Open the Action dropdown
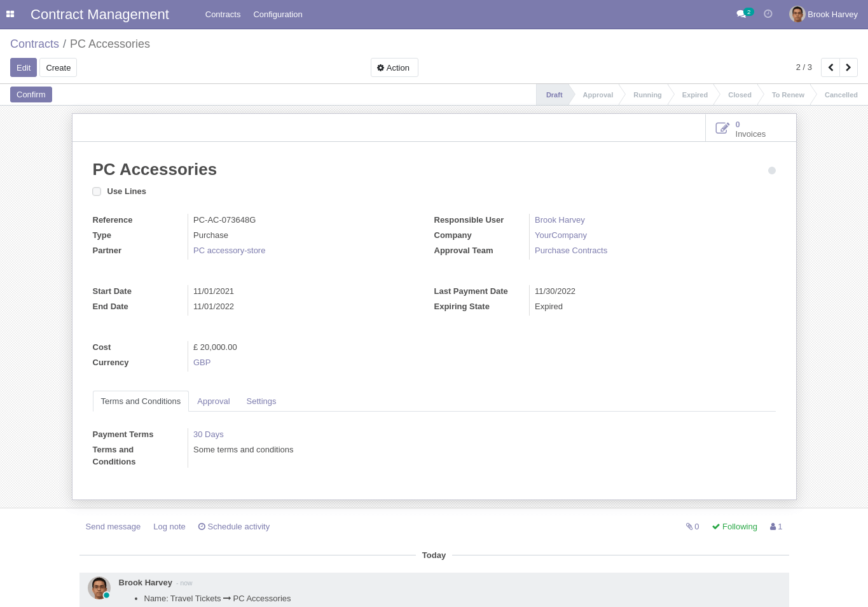The image size is (868, 607). 394,68
